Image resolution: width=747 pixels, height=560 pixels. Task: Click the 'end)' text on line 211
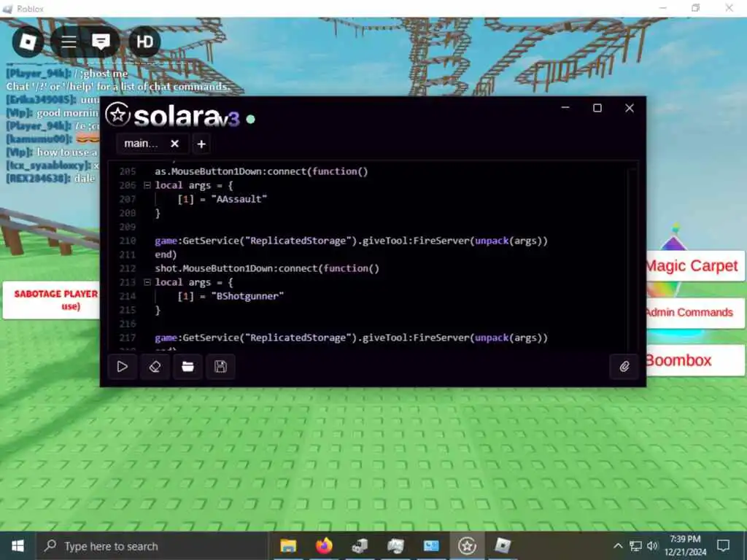pyautogui.click(x=166, y=254)
